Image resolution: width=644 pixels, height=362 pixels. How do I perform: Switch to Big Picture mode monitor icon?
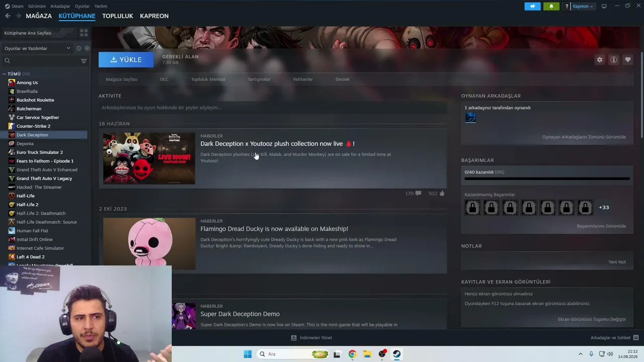604,6
